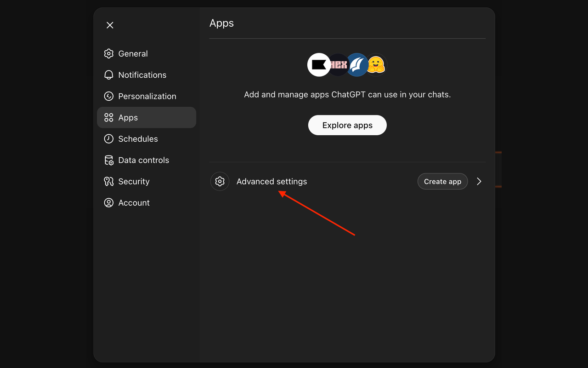The height and width of the screenshot is (368, 588).
Task: Click the Data controls database icon
Action: click(108, 160)
